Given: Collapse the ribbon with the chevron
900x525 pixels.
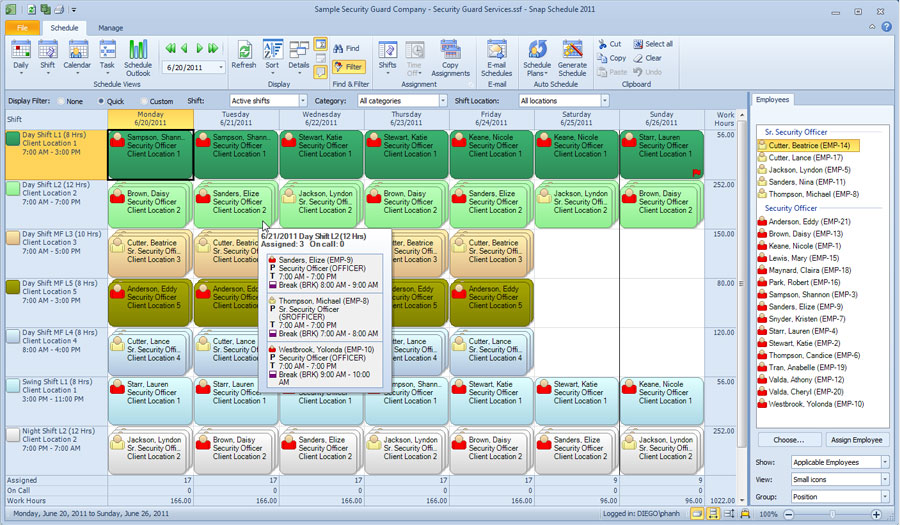Looking at the screenshot, I should pos(872,26).
